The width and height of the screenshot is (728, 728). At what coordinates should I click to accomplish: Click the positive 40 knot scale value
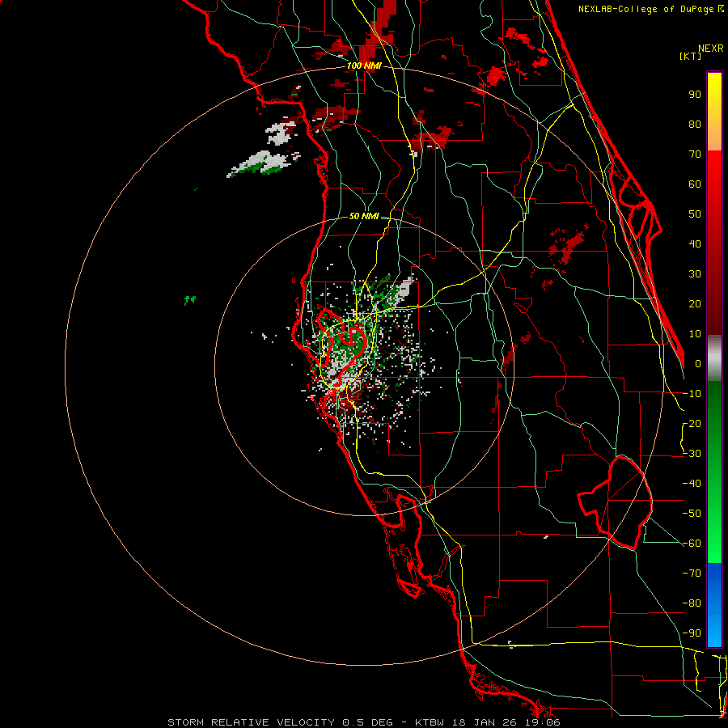click(695, 244)
